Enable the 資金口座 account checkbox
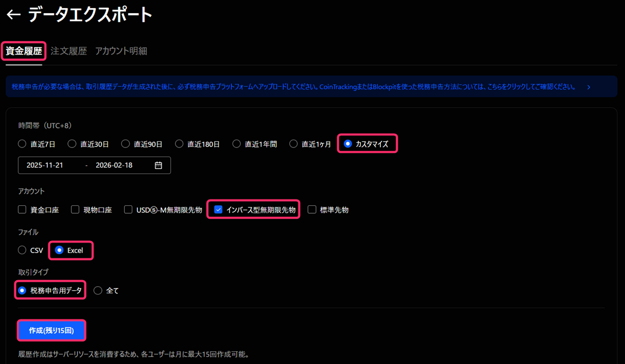The height and width of the screenshot is (364, 625). point(22,210)
